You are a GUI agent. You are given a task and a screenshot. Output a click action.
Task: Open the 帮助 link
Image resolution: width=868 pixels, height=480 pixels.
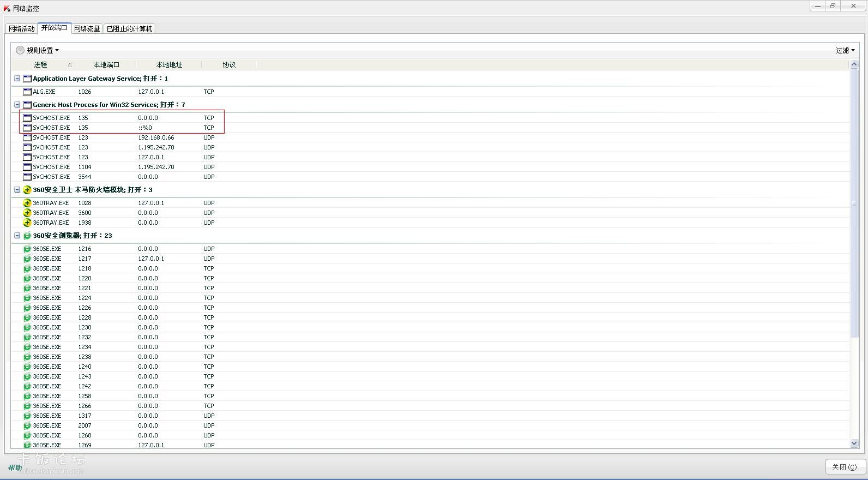coord(15,467)
